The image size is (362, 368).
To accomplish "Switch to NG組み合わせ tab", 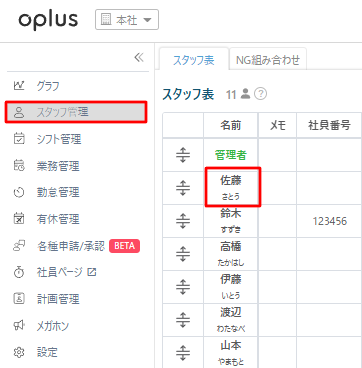I will point(268,59).
